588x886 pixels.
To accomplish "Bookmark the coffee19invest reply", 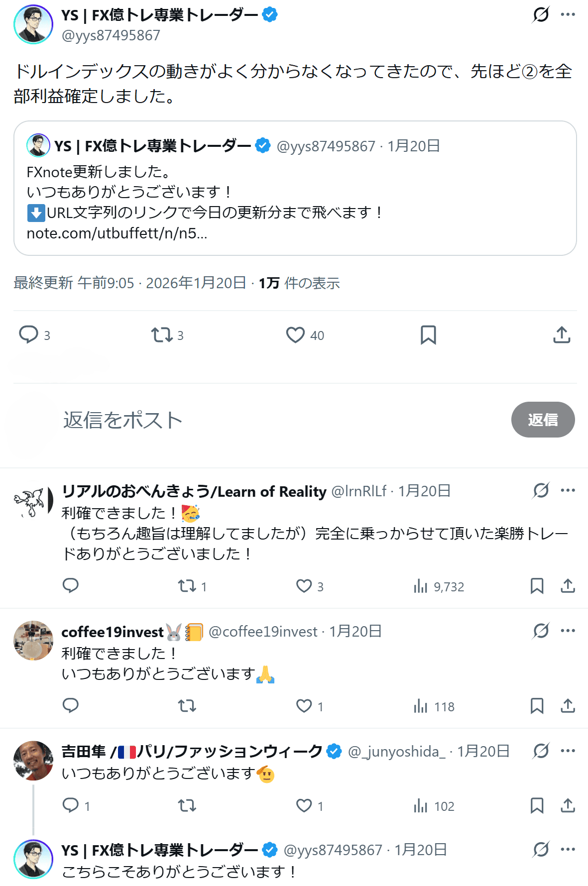I will tap(537, 706).
